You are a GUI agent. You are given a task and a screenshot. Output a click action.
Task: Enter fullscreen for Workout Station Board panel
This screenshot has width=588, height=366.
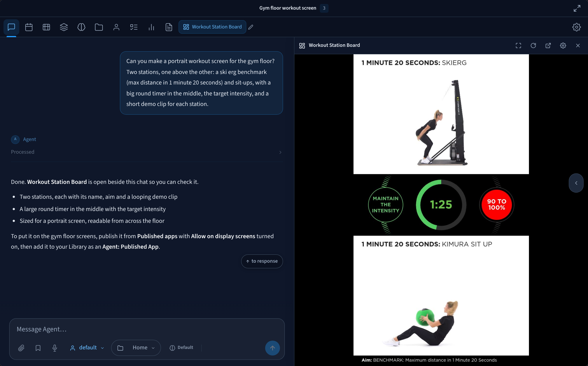pyautogui.click(x=518, y=46)
